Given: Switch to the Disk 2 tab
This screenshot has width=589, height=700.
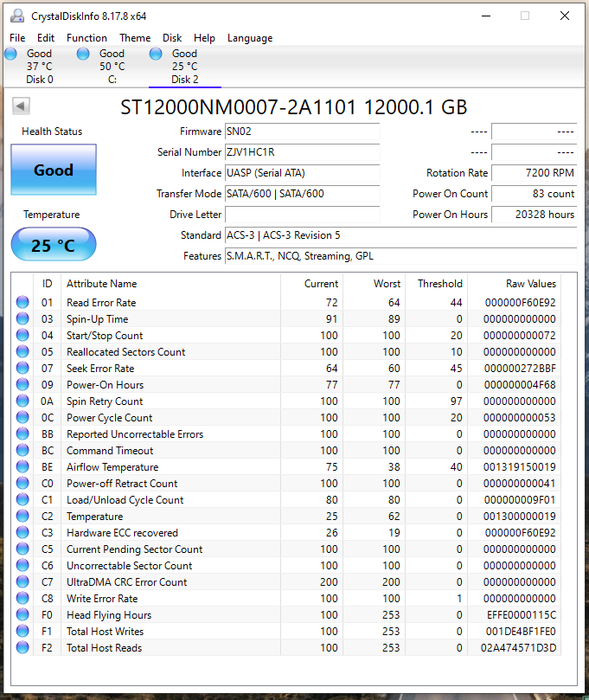Looking at the screenshot, I should point(184,67).
